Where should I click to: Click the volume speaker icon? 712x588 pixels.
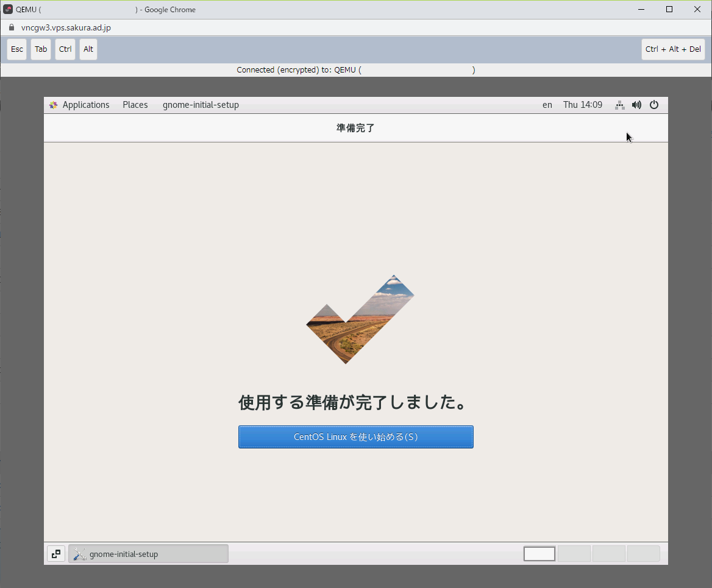[636, 105]
